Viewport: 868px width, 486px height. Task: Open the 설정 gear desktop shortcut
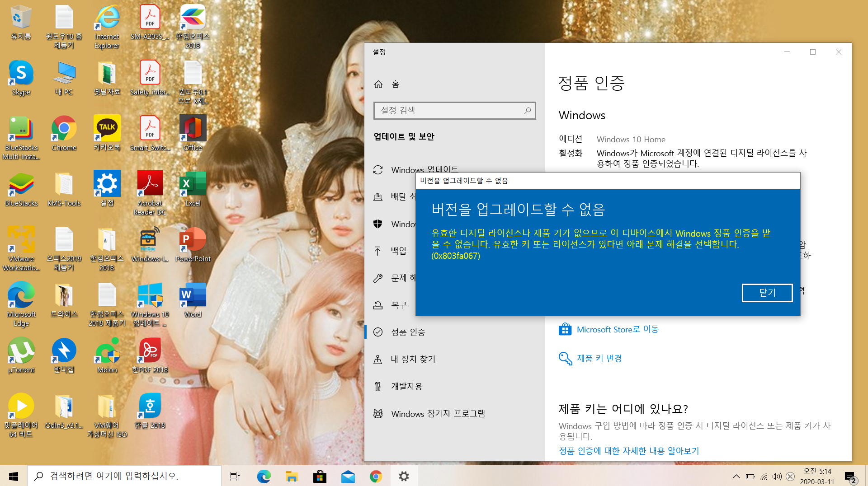coord(107,189)
